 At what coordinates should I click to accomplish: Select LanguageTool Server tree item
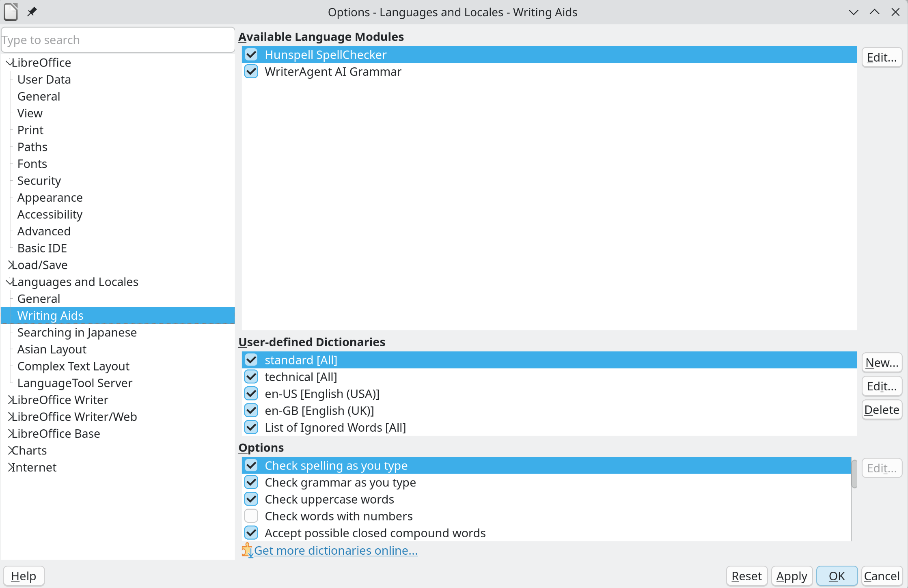pyautogui.click(x=75, y=383)
